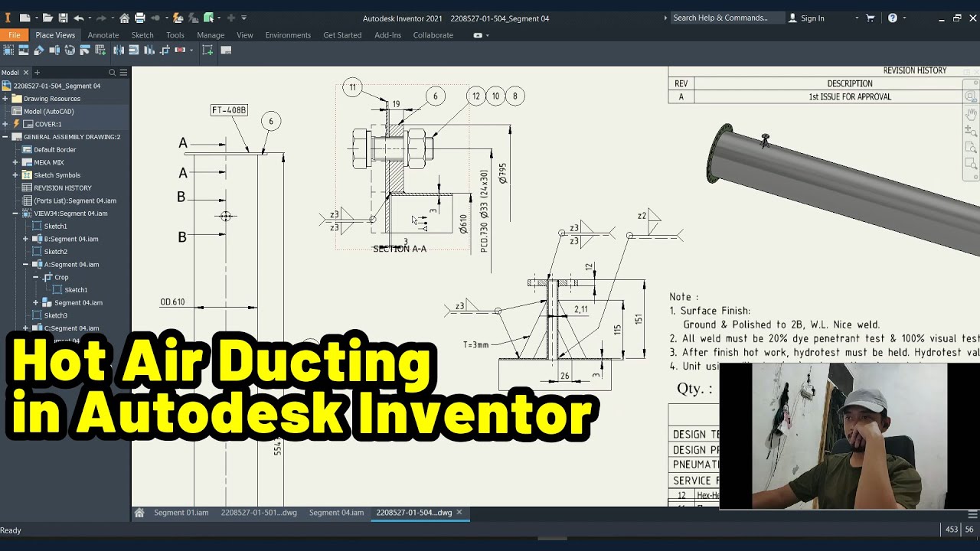Apply the Break view tool
Screen dimensions: 980x551
(119, 50)
